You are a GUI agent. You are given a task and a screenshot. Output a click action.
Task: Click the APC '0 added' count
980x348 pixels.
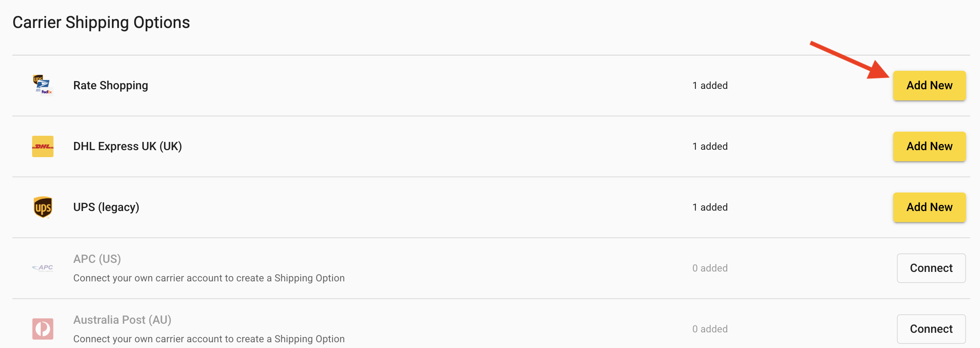click(x=710, y=268)
